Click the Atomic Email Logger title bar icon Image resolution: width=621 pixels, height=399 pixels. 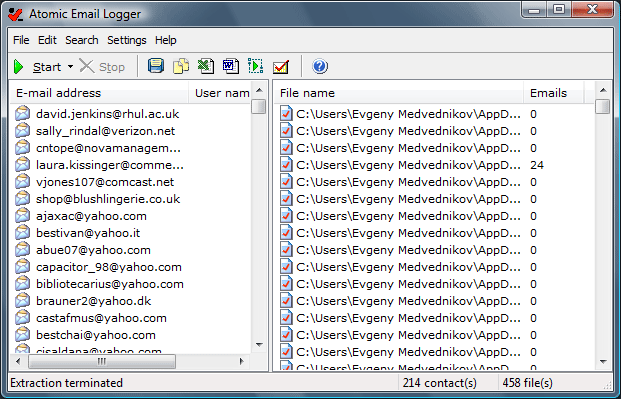15,14
